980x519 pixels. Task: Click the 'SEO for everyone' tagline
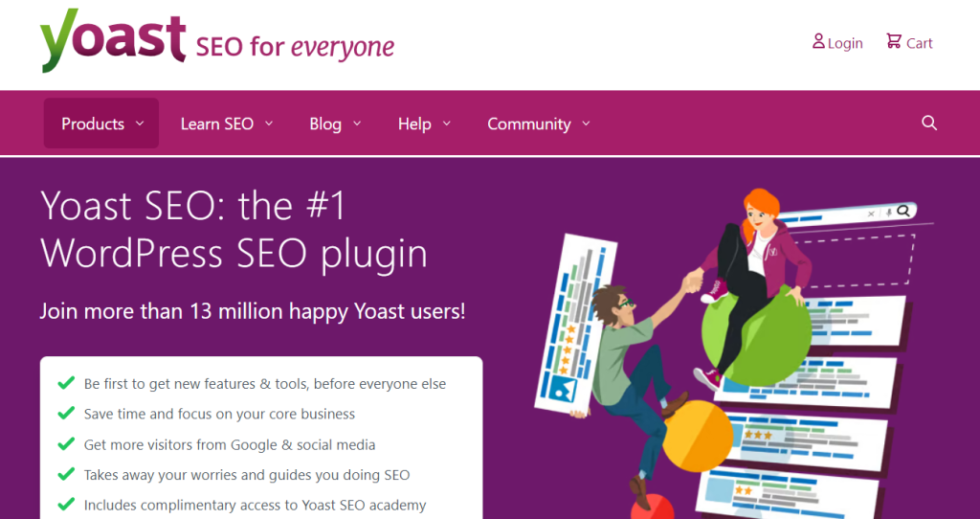[295, 47]
